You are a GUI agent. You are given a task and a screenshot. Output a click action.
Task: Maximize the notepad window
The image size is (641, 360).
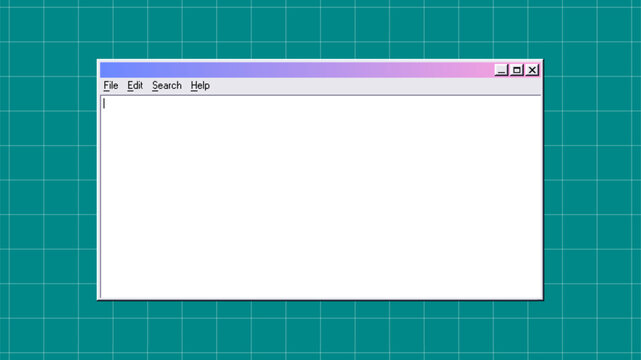pos(517,70)
